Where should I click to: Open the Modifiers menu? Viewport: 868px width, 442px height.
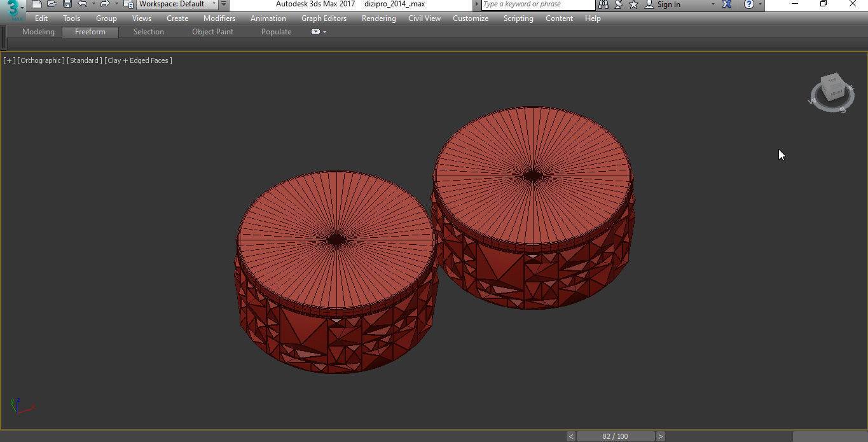pos(219,18)
